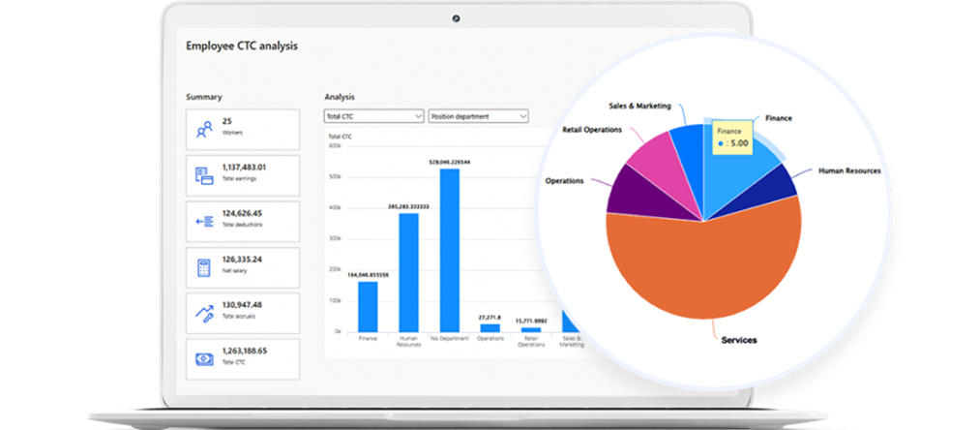Select the 126,335.24 Net salary tile
This screenshot has height=430, width=980.
pos(242,267)
